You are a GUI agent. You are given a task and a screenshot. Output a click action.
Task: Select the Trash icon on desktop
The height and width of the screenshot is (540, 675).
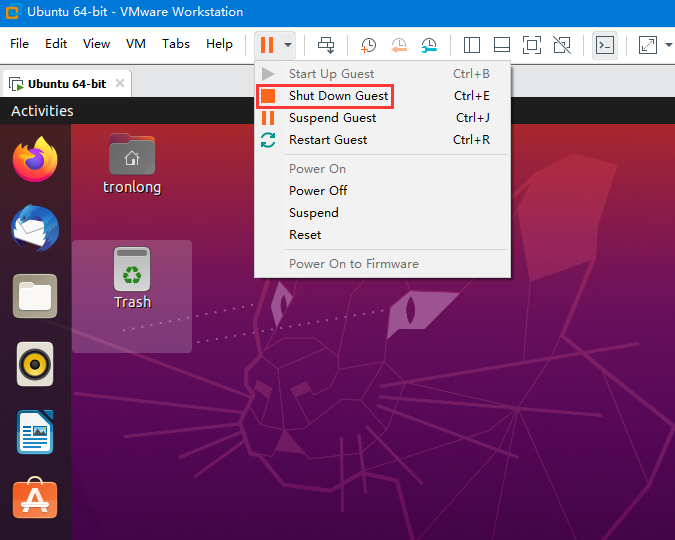point(132,278)
